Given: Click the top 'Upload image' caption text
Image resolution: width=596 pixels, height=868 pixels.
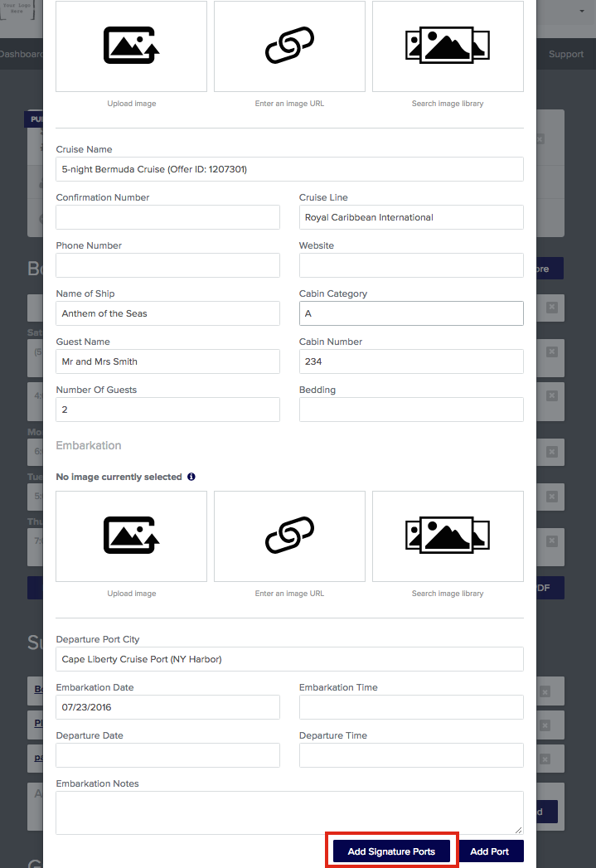Looking at the screenshot, I should (132, 104).
